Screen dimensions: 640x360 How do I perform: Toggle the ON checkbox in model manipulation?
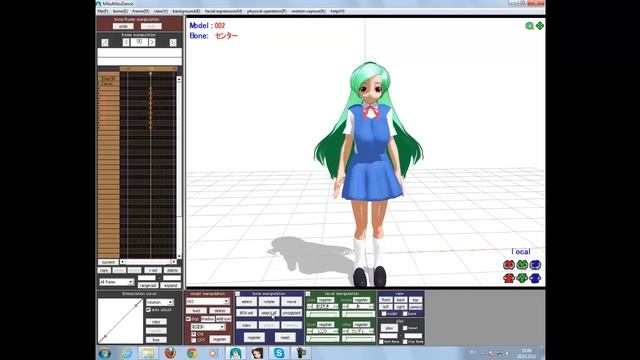[193, 334]
